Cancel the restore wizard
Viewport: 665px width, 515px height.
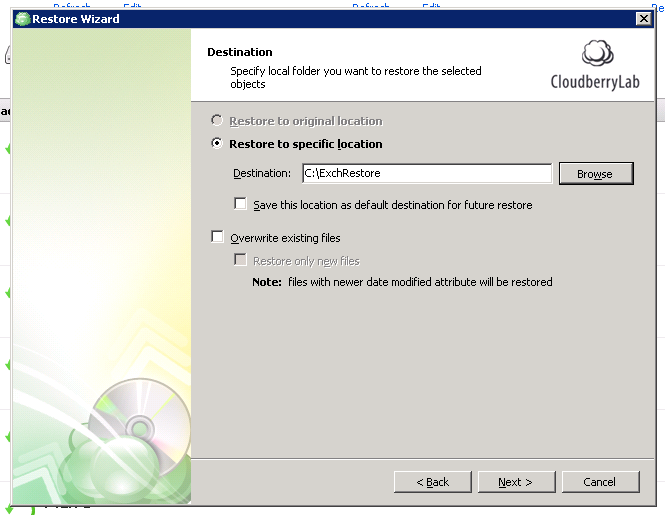599,482
